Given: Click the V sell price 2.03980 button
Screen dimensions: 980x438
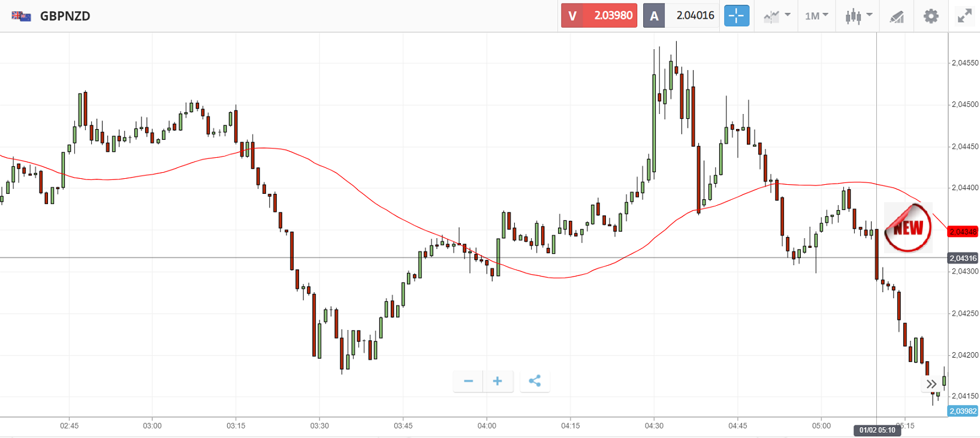Looking at the screenshot, I should click(x=599, y=16).
